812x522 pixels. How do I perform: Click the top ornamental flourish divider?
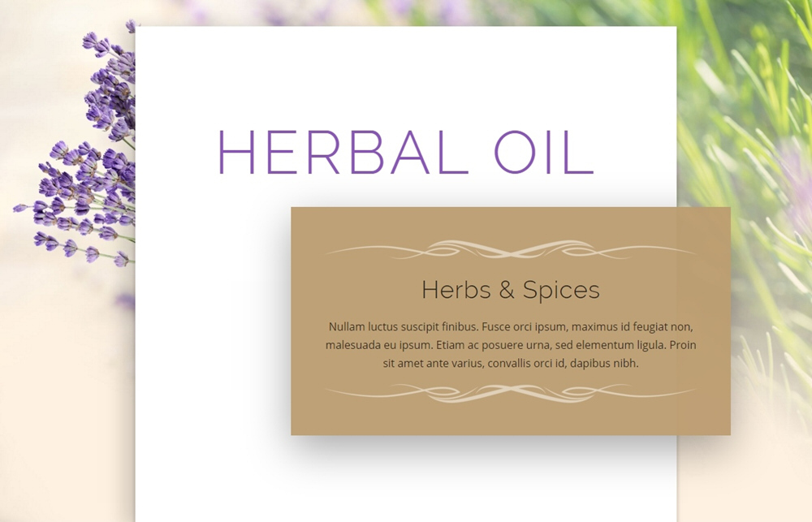click(511, 249)
